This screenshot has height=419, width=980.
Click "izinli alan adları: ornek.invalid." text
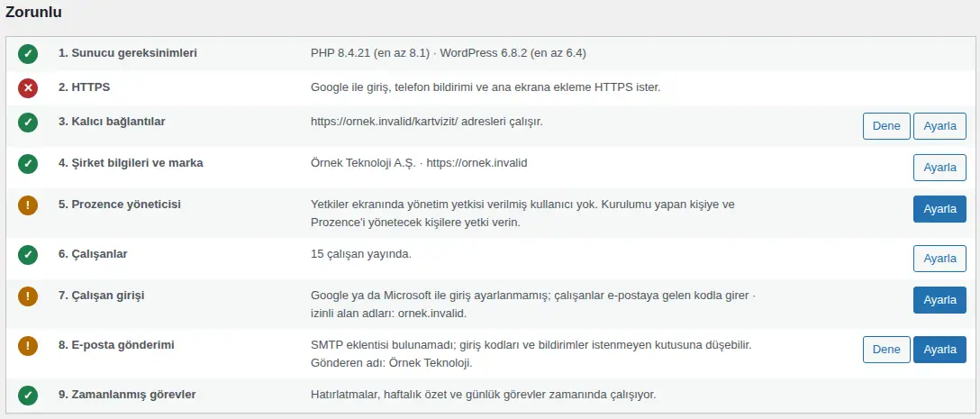click(x=389, y=314)
